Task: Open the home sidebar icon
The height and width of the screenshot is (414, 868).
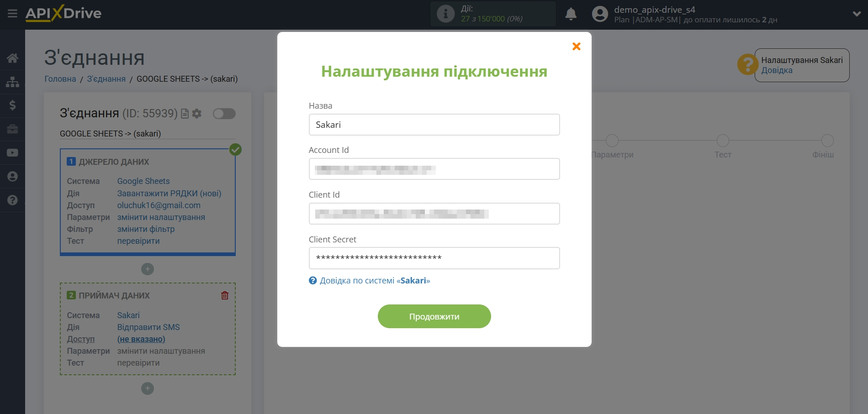Action: pyautogui.click(x=12, y=58)
